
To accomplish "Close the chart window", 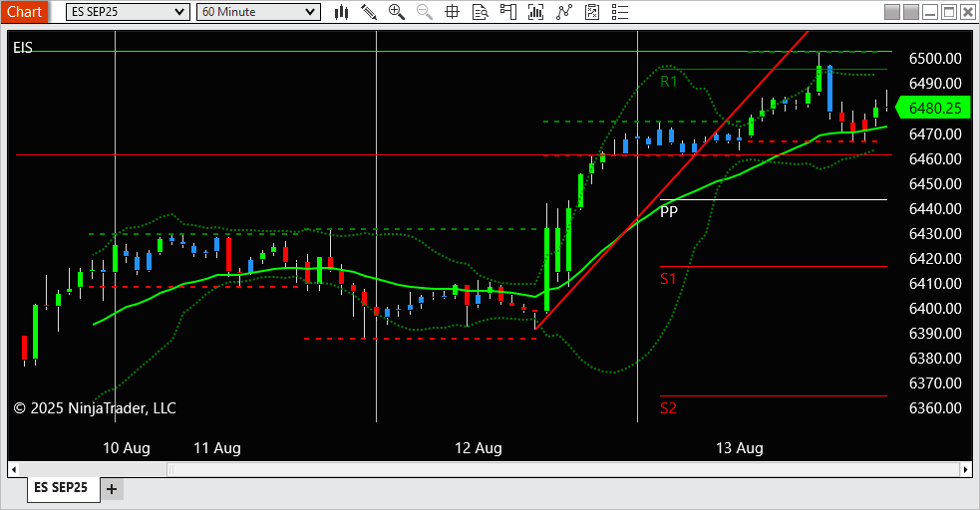I will tap(968, 12).
